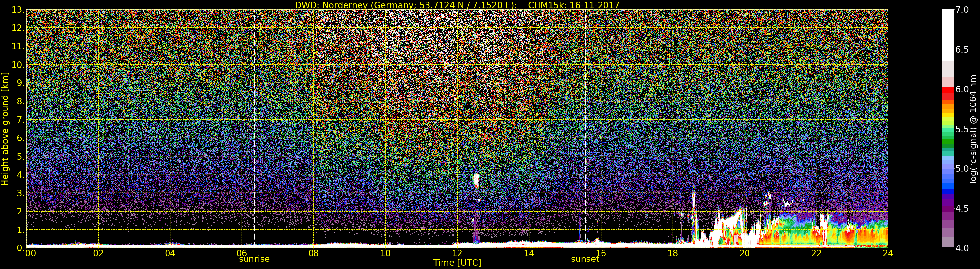
Task: Click the 20 hour tick label
Action: (744, 253)
